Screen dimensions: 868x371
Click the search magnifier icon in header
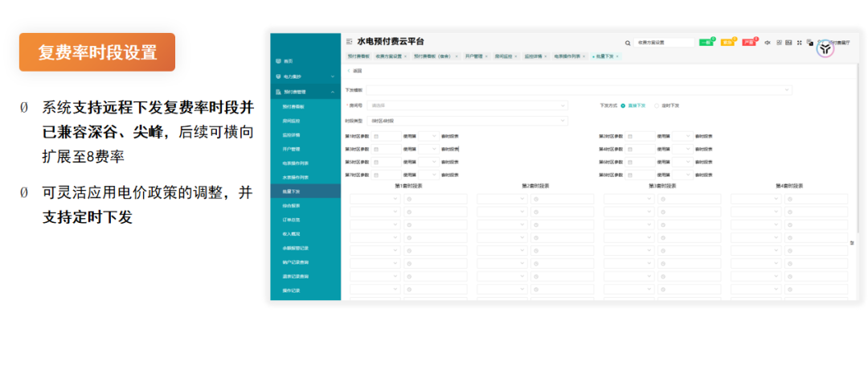[x=628, y=43]
